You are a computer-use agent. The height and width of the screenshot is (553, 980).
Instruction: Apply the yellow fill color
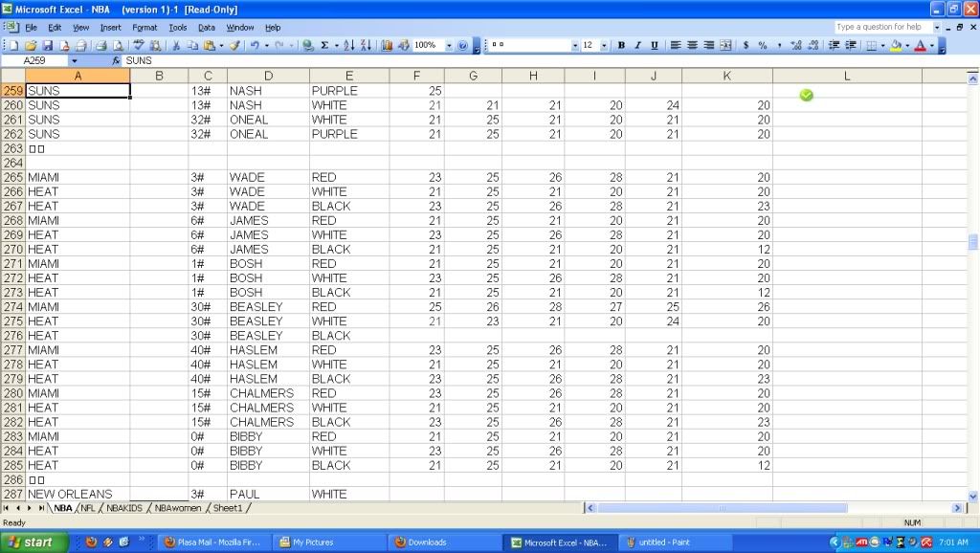[896, 46]
